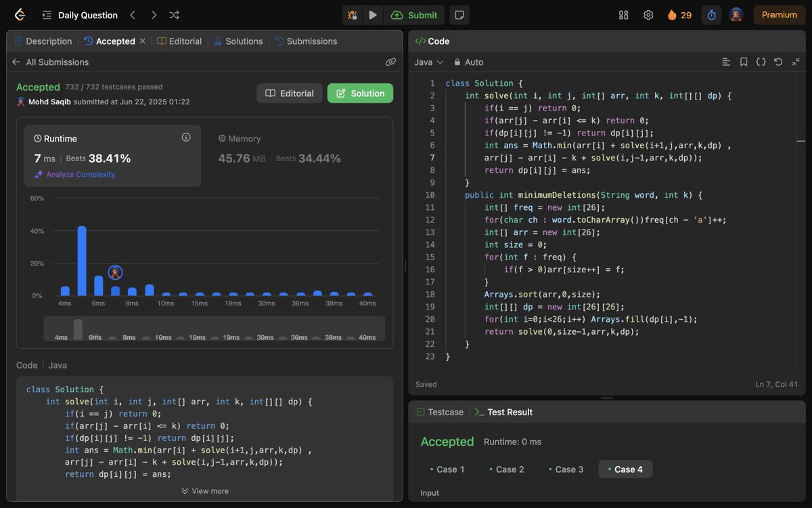Click the Saved status text
The image size is (812, 508).
coord(426,385)
